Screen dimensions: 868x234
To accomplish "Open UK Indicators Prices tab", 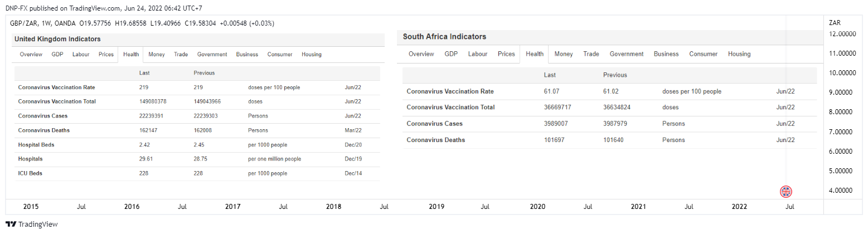I will pyautogui.click(x=106, y=55).
